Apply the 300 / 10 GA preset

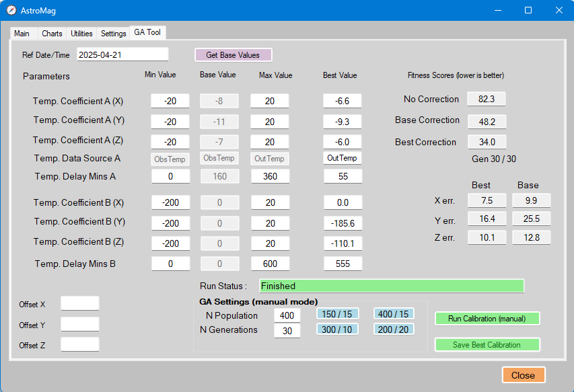(x=338, y=329)
